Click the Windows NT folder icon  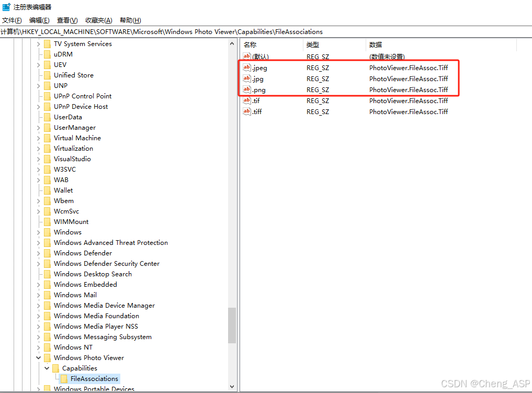(47, 347)
